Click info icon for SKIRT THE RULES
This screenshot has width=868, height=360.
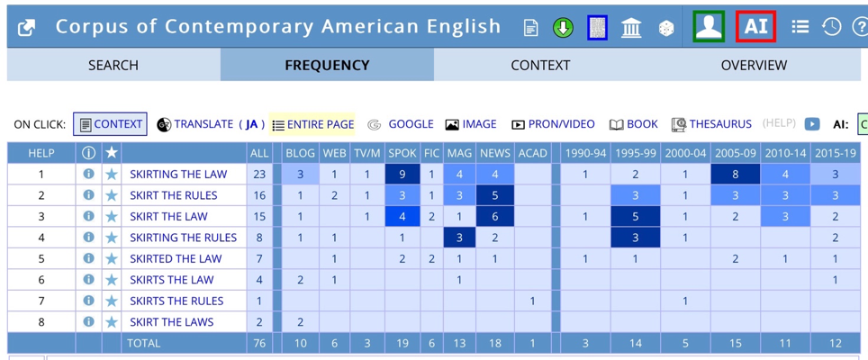click(x=88, y=194)
